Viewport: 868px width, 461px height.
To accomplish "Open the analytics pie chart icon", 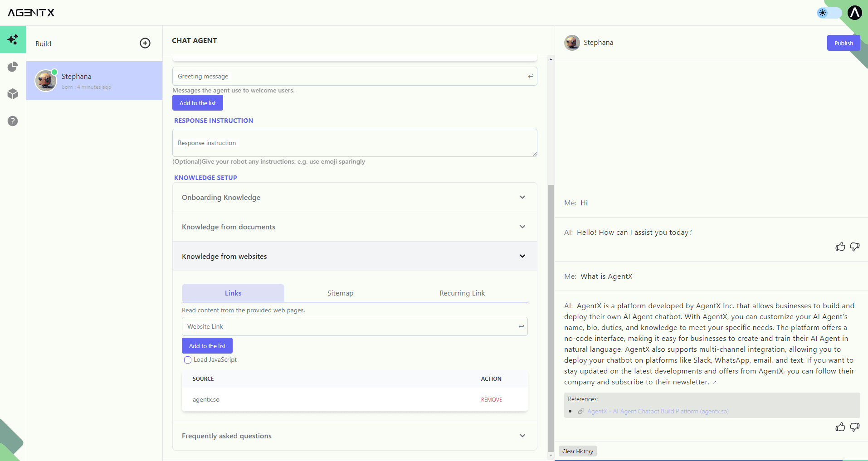I will pyautogui.click(x=13, y=67).
